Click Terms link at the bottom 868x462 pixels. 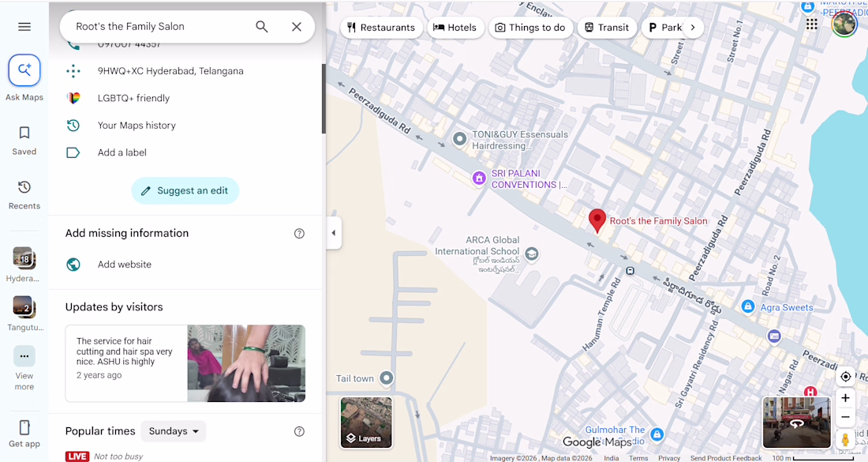click(638, 458)
